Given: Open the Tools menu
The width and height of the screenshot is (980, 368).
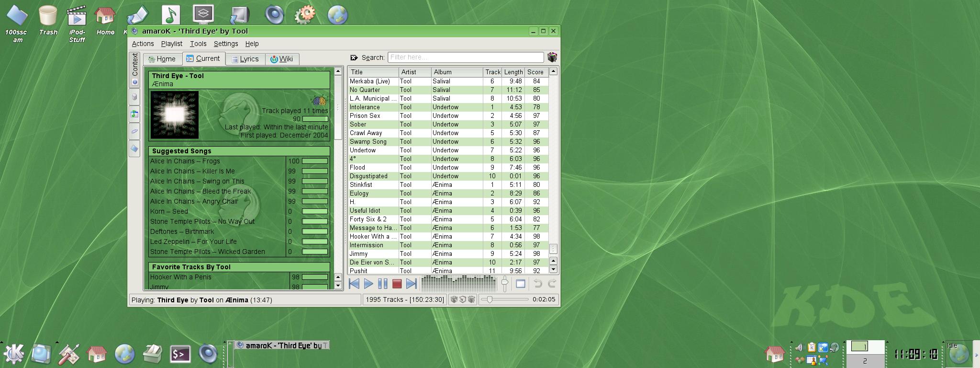Looking at the screenshot, I should coord(198,44).
